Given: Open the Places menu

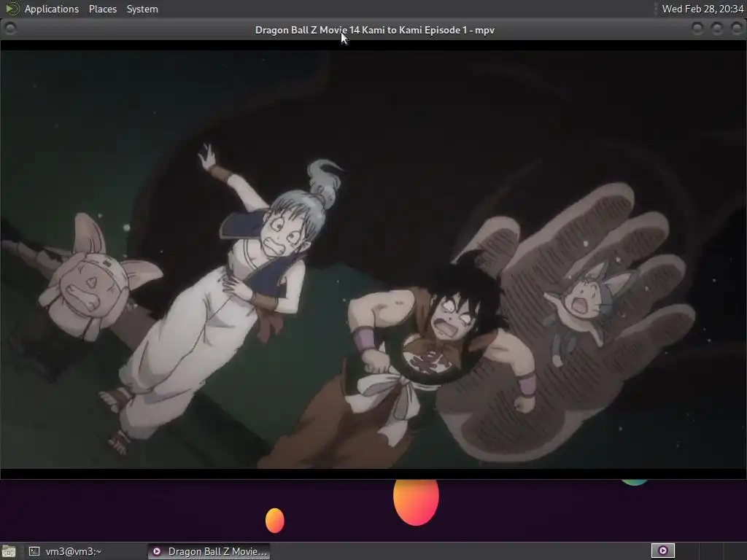Looking at the screenshot, I should pos(102,9).
